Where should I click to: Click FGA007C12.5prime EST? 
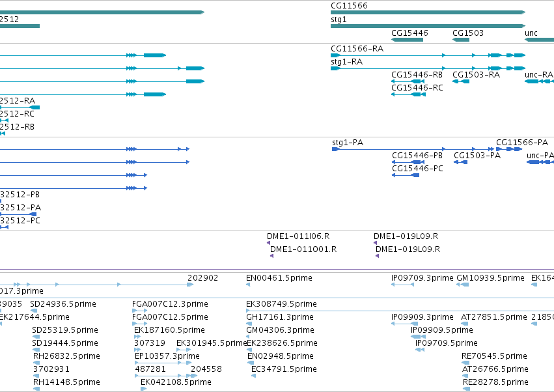tap(139, 324)
